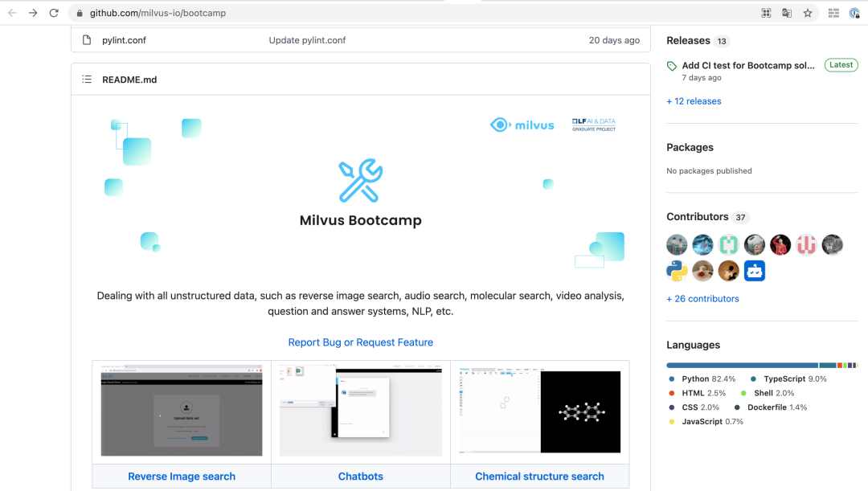
Task: Filter by Shell 2.0% language
Action: (x=768, y=393)
